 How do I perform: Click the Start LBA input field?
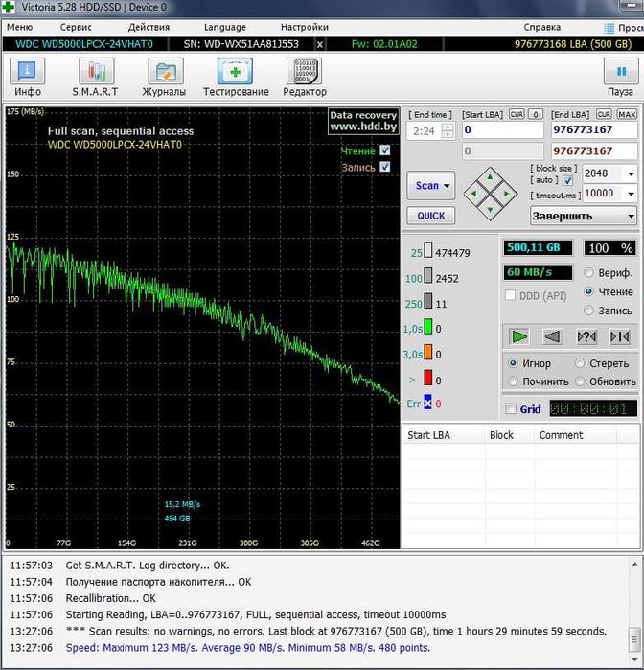click(503, 130)
